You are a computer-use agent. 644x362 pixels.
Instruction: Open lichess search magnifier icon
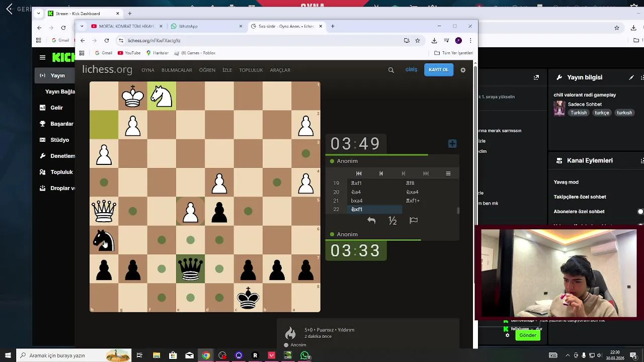point(391,70)
